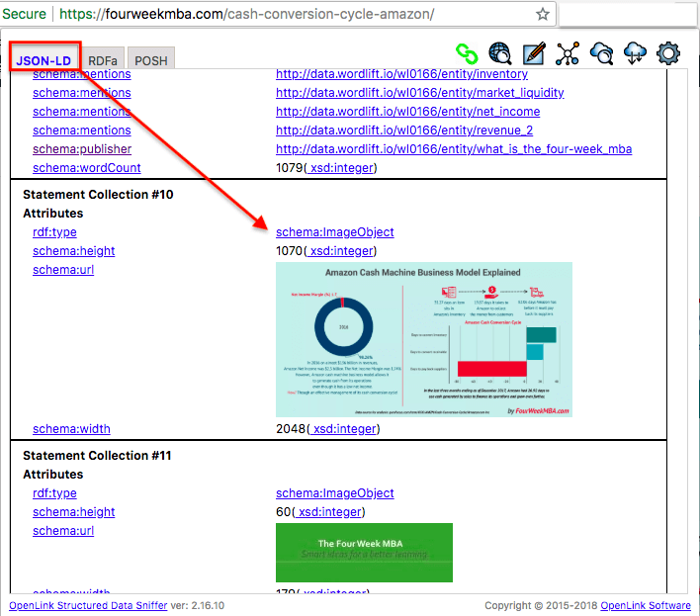Screen dimensions: 700x616
Task: Click schema:height in Statement Collection #10
Action: click(74, 251)
